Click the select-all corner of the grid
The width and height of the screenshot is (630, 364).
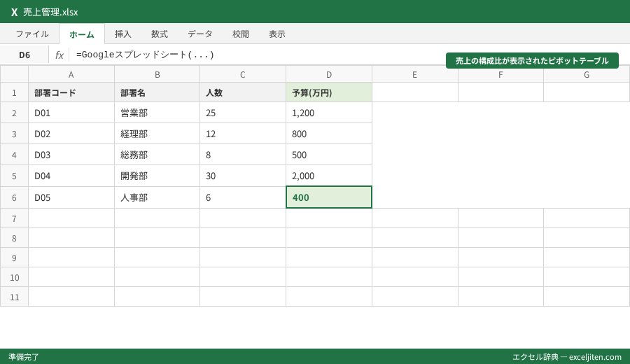point(15,74)
